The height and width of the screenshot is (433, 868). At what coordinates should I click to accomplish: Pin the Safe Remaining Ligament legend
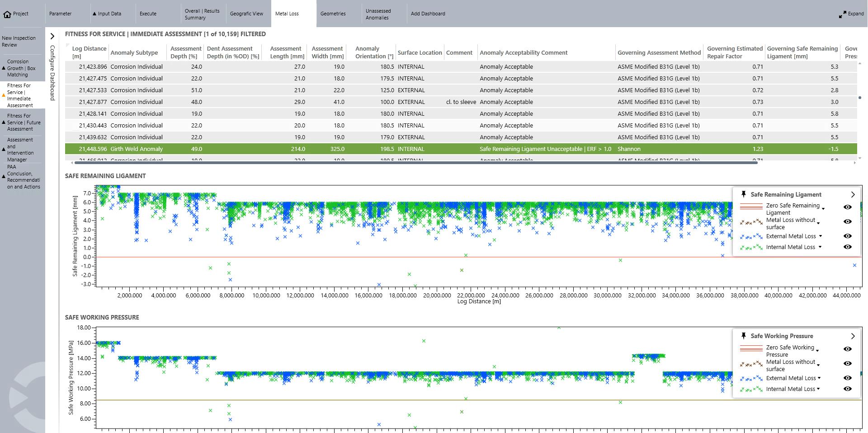[x=744, y=194]
